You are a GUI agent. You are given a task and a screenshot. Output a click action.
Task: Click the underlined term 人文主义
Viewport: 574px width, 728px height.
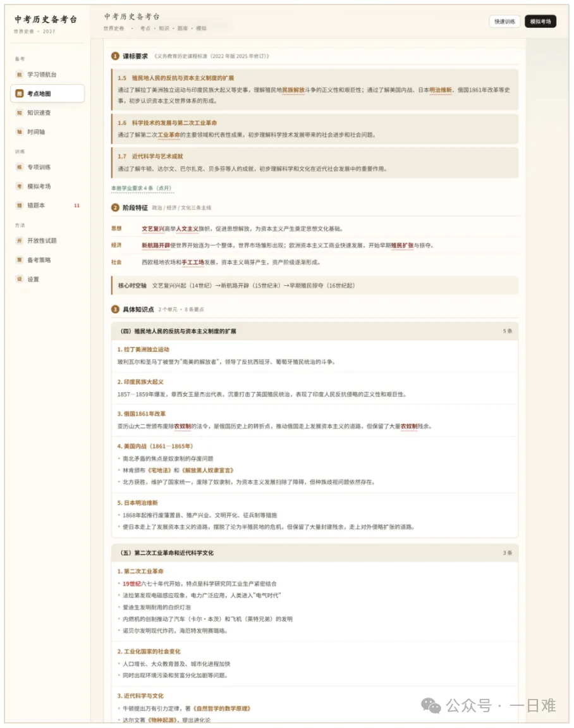[x=187, y=229]
